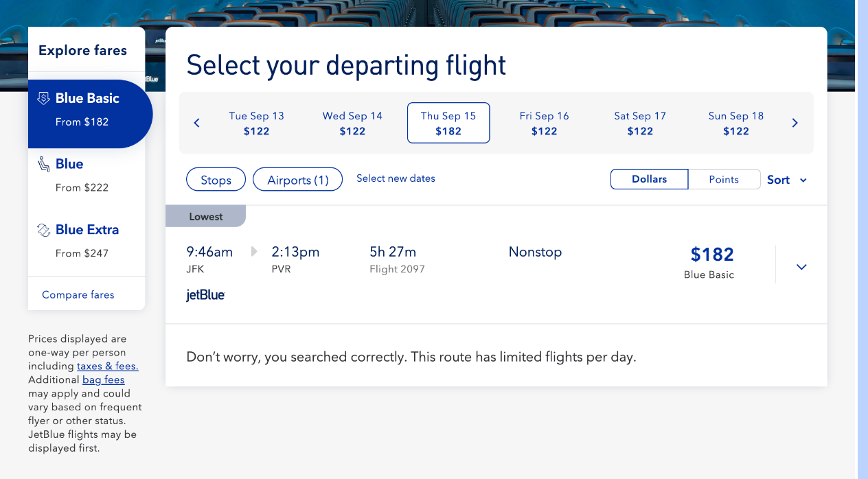Open the Stops filter
Image resolution: width=868 pixels, height=479 pixels.
click(x=216, y=180)
